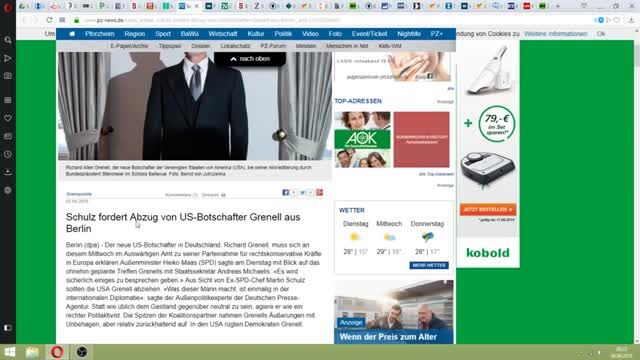
Task: Open Speed Dial grid icon in sidebar
Action: [x=8, y=100]
